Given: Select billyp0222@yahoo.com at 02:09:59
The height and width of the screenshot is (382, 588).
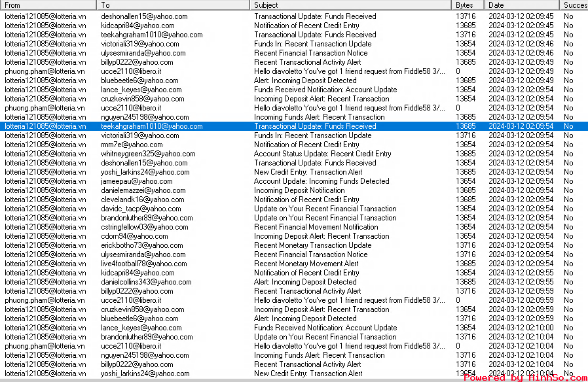Looking at the screenshot, I should pyautogui.click(x=137, y=291).
